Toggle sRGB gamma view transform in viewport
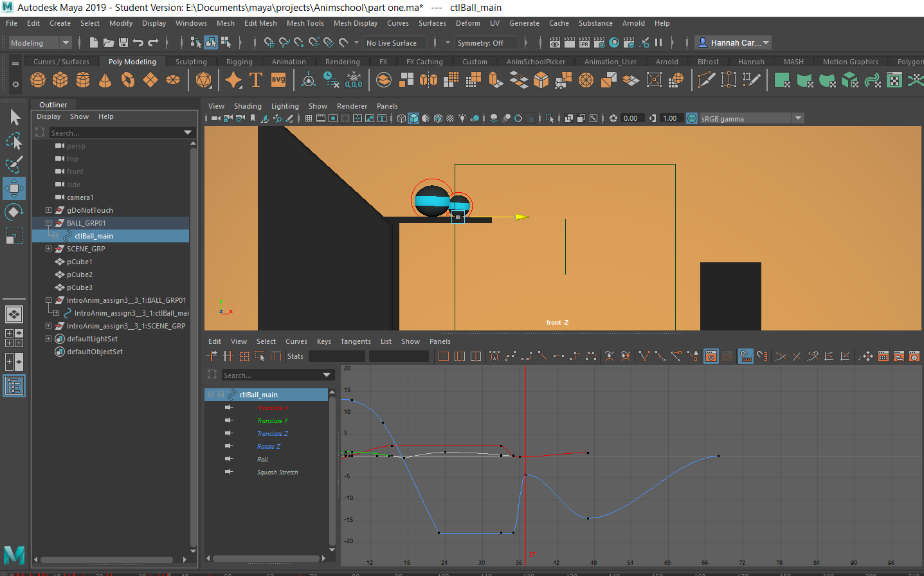Screen dimensions: 924x576 tap(691, 118)
